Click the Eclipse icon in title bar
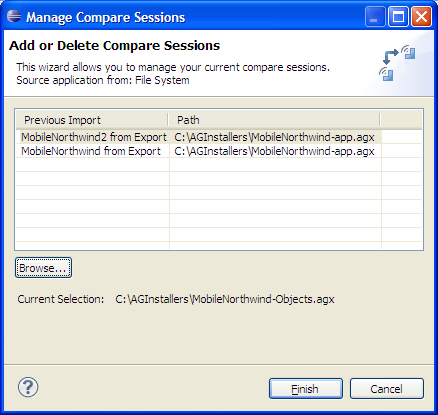This screenshot has width=438, height=415. 14,16
